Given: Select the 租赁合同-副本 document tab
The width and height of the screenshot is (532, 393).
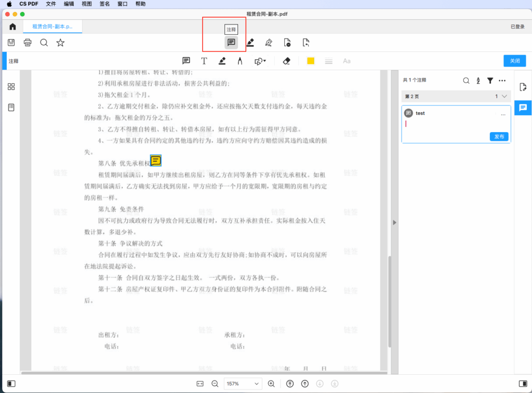Looking at the screenshot, I should pos(52,27).
